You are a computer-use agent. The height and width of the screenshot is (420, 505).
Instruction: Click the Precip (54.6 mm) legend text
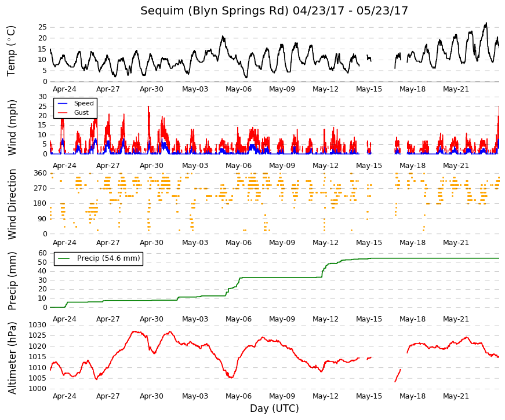tap(108, 258)
